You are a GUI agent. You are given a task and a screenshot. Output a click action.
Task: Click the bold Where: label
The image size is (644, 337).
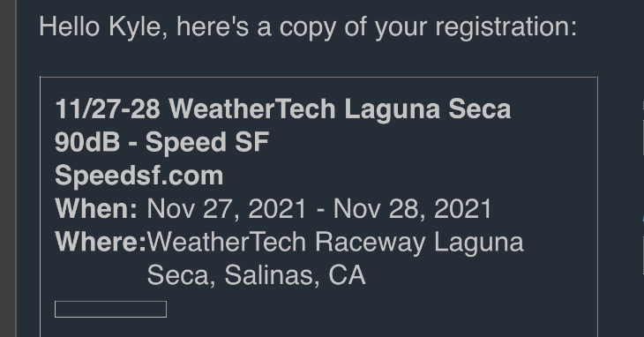[x=101, y=242]
